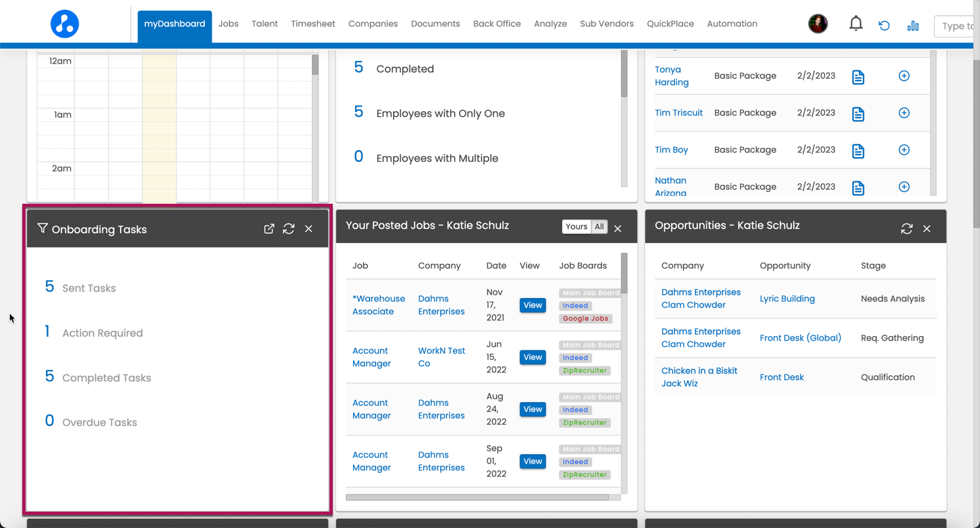Click plus icon for Tim Triscuit
980x528 pixels.
click(904, 113)
